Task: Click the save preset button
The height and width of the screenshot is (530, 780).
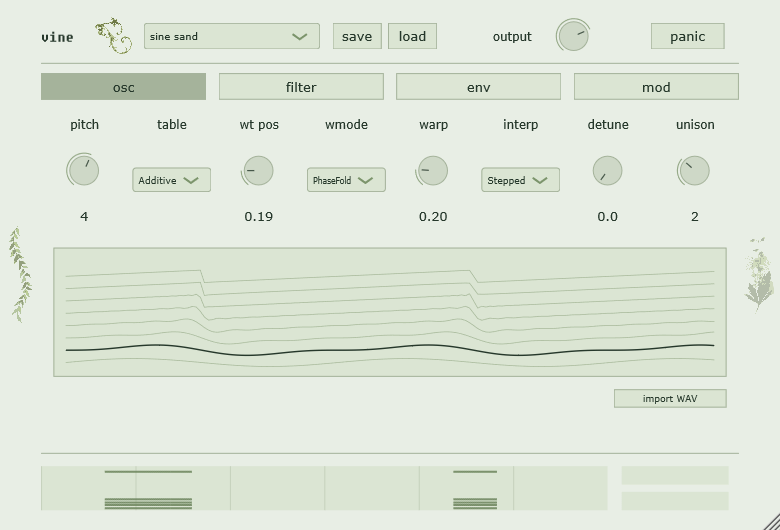Action: (x=357, y=36)
